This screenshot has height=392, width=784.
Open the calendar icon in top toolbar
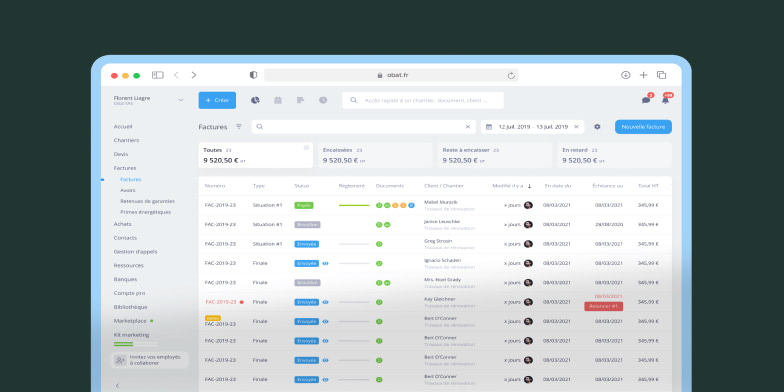click(x=278, y=100)
